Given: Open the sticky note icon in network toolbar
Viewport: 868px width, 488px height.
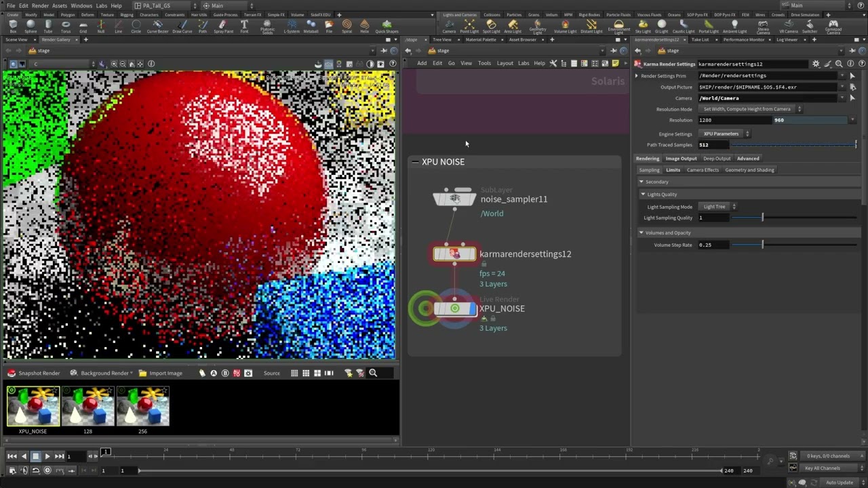Looking at the screenshot, I should click(x=616, y=63).
